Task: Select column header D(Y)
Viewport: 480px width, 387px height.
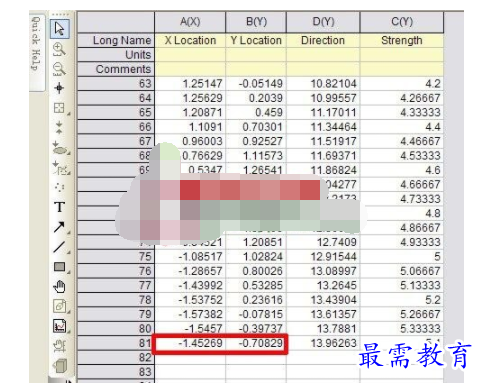Action: [323, 22]
